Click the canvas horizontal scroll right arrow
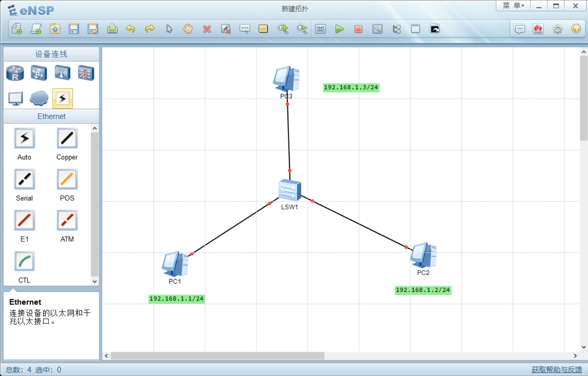 point(575,355)
